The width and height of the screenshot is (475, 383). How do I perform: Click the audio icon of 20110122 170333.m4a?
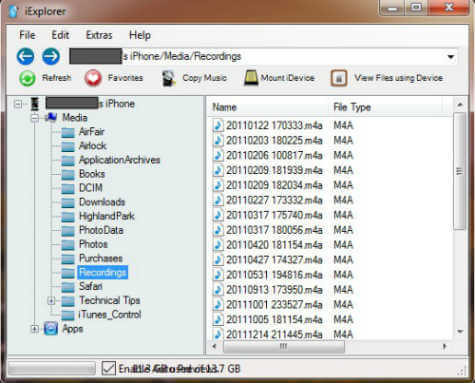218,126
